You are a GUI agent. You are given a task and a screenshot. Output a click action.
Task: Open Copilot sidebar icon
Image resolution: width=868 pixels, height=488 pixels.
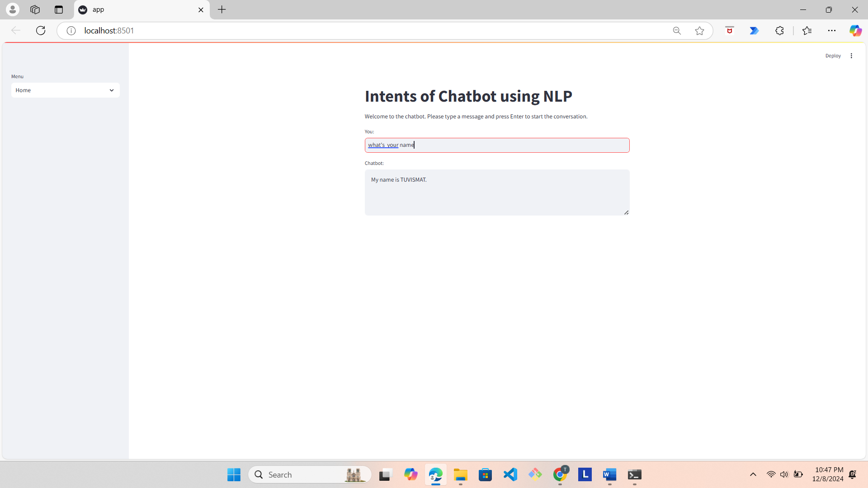pos(855,30)
